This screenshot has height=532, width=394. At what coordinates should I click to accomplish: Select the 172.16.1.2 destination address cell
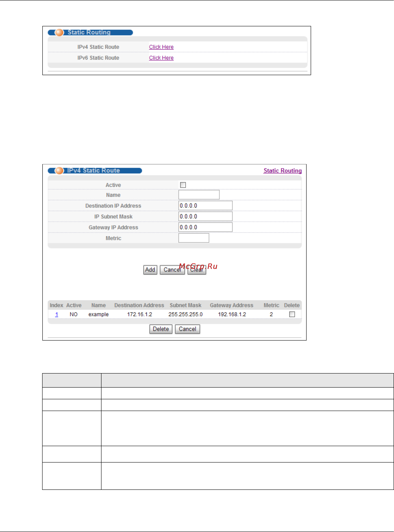(x=140, y=314)
